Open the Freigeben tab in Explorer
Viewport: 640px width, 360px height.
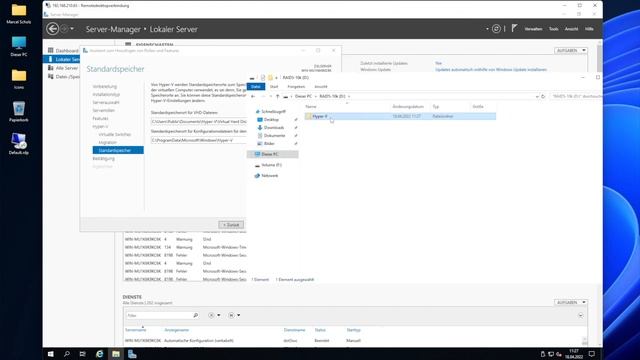coord(296,87)
